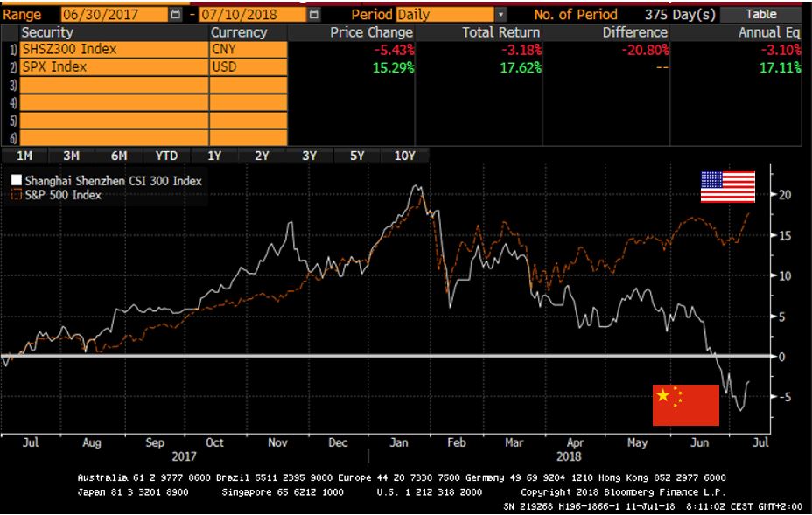Click the empty security field in row 4
The height and width of the screenshot is (515, 812).
pyautogui.click(x=114, y=102)
